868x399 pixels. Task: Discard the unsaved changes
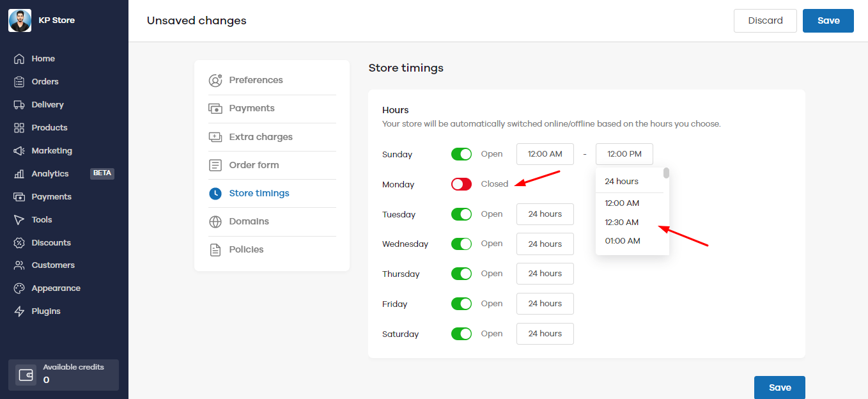[x=765, y=20]
